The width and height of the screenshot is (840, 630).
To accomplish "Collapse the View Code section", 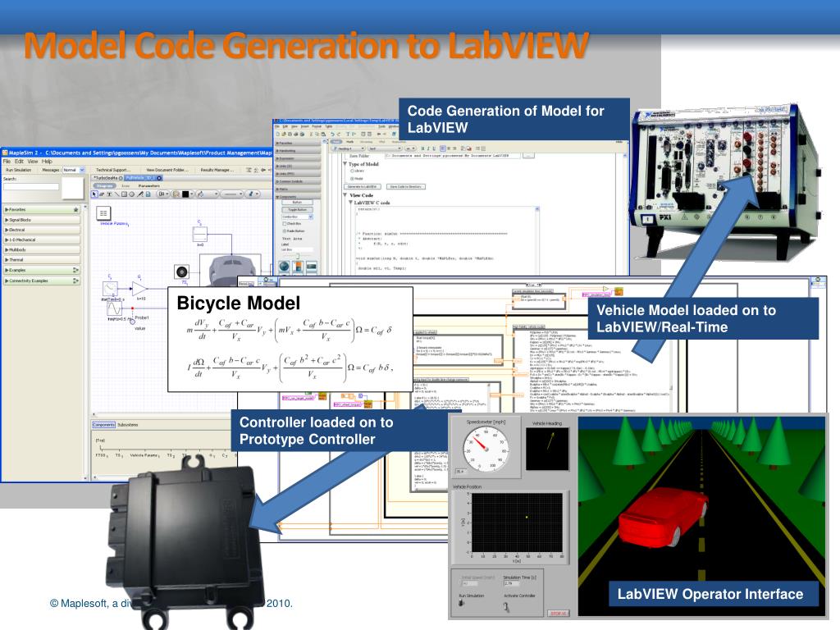I will 345,195.
